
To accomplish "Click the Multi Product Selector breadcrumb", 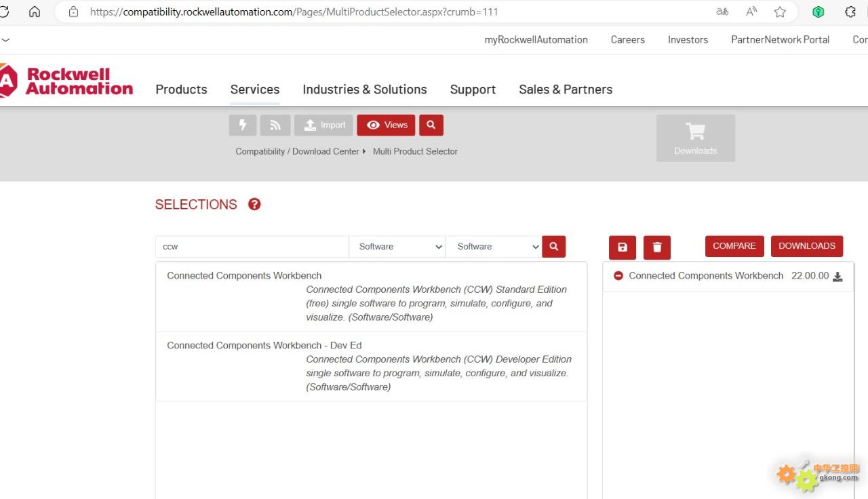I will click(415, 151).
